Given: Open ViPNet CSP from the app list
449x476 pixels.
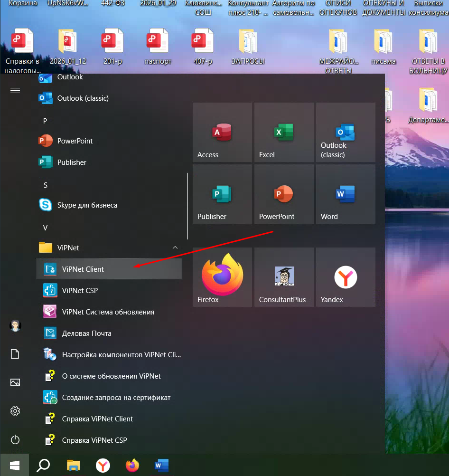Looking at the screenshot, I should [x=80, y=291].
